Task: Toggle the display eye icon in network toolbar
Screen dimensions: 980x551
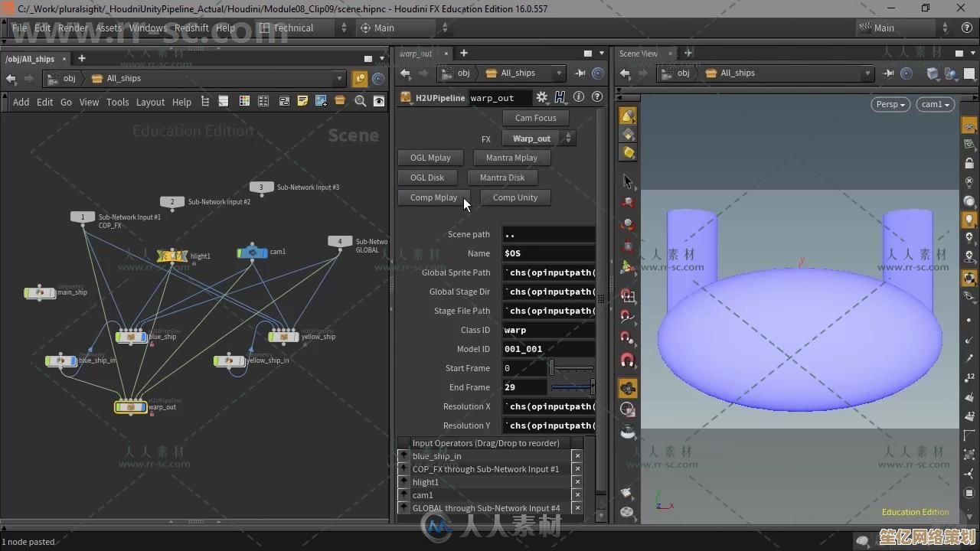Action: point(379,102)
